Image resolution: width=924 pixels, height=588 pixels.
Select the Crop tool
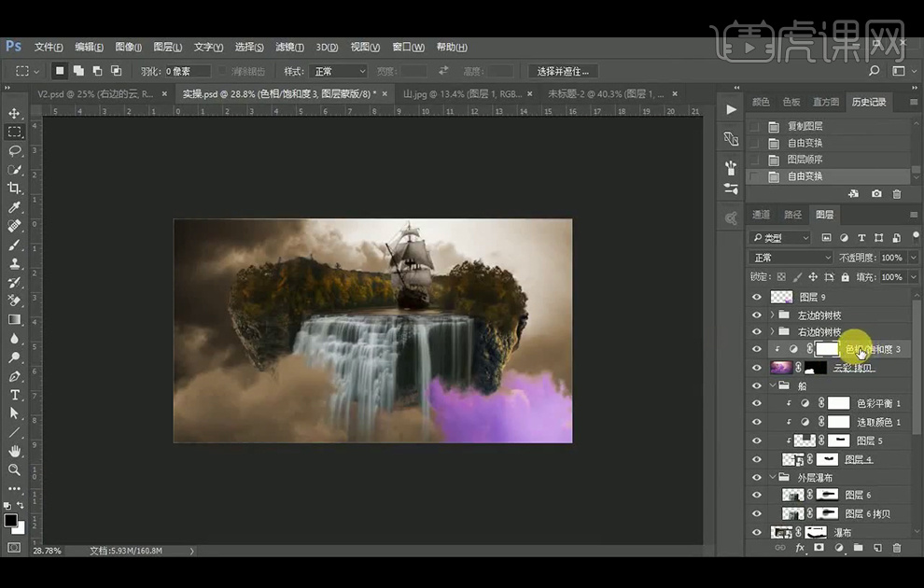pos(14,188)
